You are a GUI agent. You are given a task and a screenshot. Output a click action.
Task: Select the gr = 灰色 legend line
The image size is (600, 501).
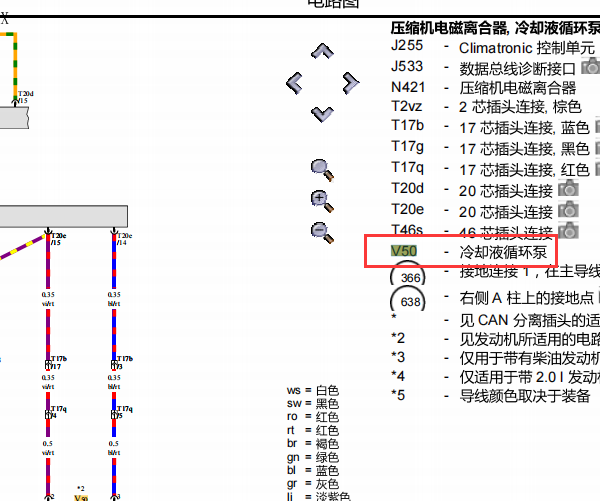click(x=313, y=483)
